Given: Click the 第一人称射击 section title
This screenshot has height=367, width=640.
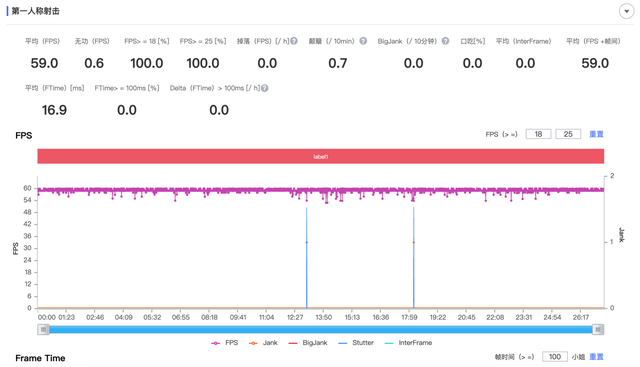Looking at the screenshot, I should coord(36,11).
